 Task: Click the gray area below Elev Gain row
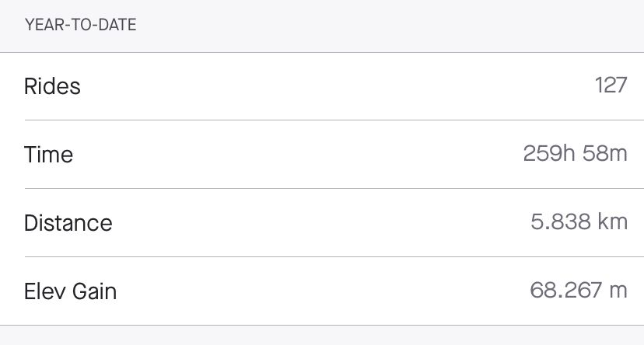click(322, 336)
